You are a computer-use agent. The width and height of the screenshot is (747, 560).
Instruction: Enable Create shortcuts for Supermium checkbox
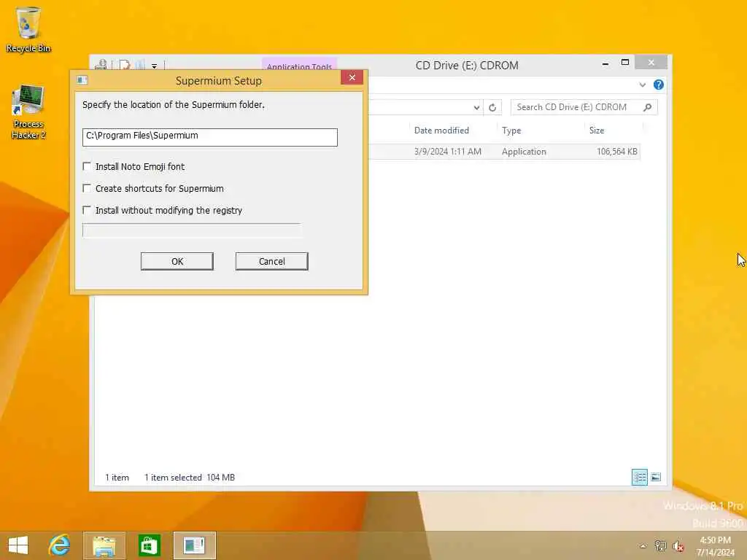point(87,188)
